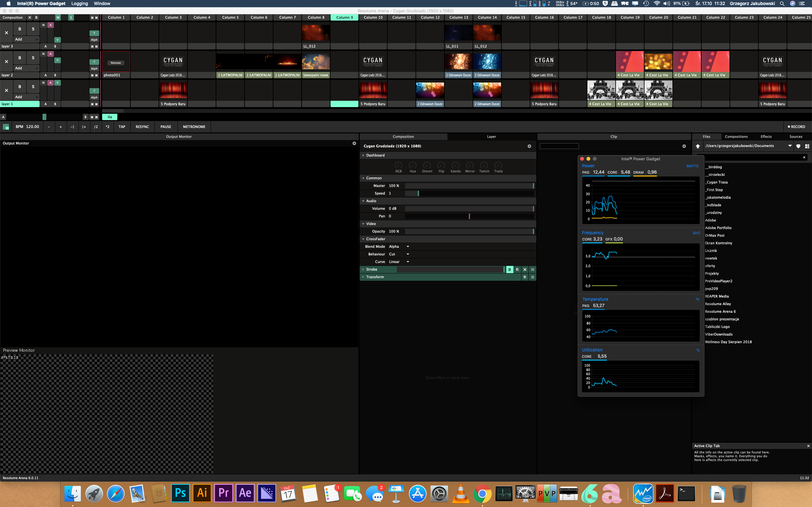Image resolution: width=812 pixels, height=507 pixels.
Task: Open CrossFader Blend Mode Alpha dropdown
Action: [399, 247]
